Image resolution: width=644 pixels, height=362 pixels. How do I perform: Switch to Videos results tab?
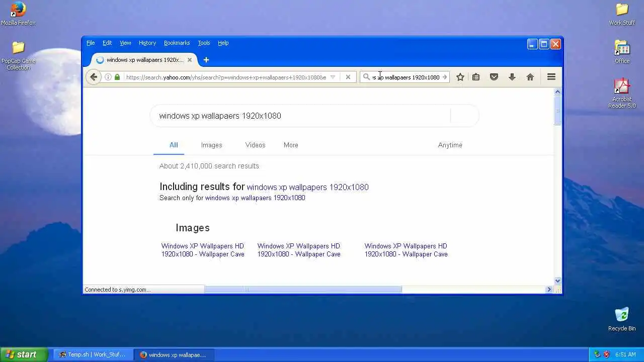point(255,145)
